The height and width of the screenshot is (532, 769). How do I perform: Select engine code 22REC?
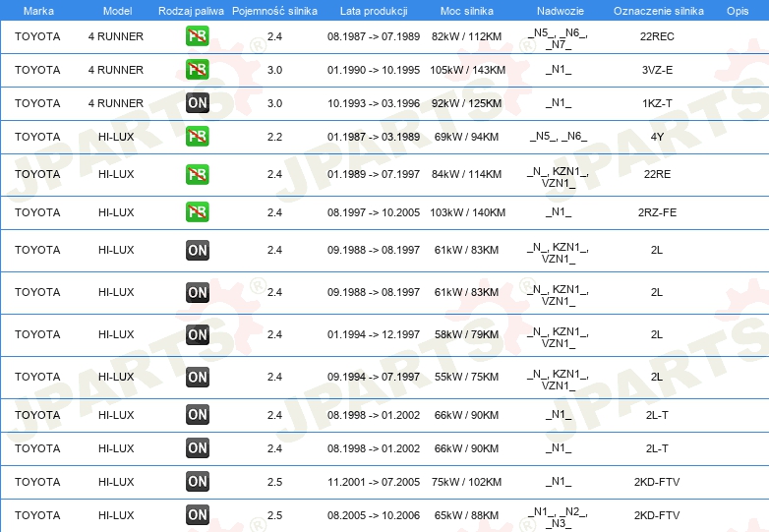657,36
